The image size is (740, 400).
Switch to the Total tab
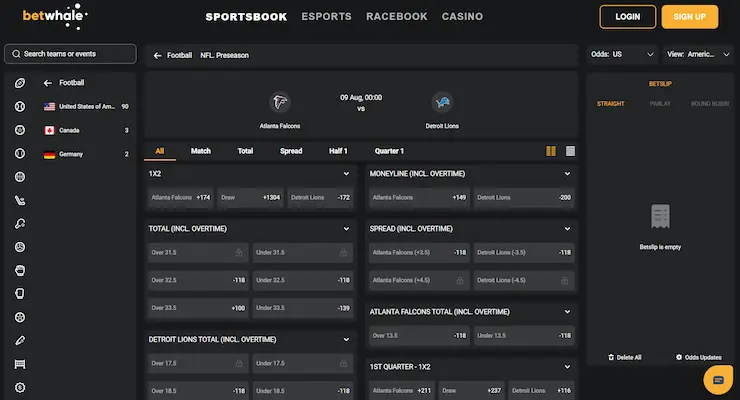[245, 151]
